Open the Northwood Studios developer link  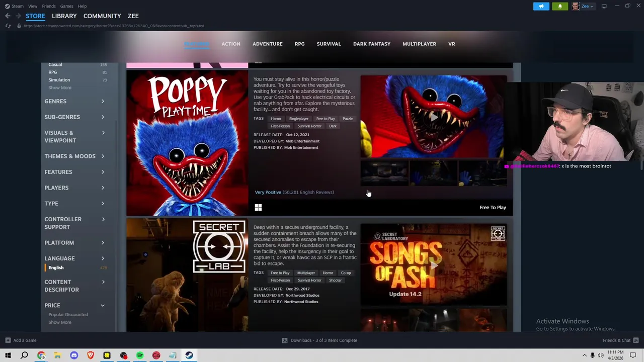click(302, 295)
